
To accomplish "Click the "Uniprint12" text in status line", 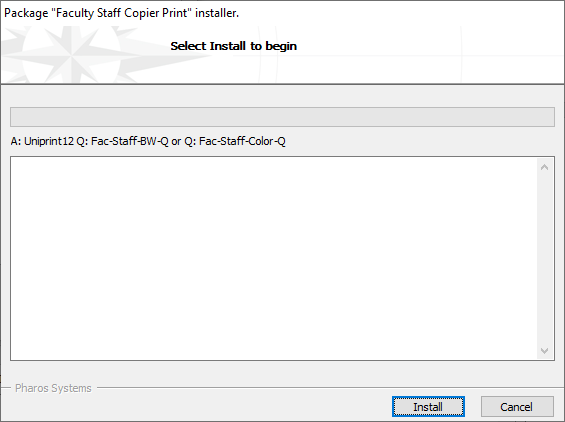I will (x=49, y=141).
